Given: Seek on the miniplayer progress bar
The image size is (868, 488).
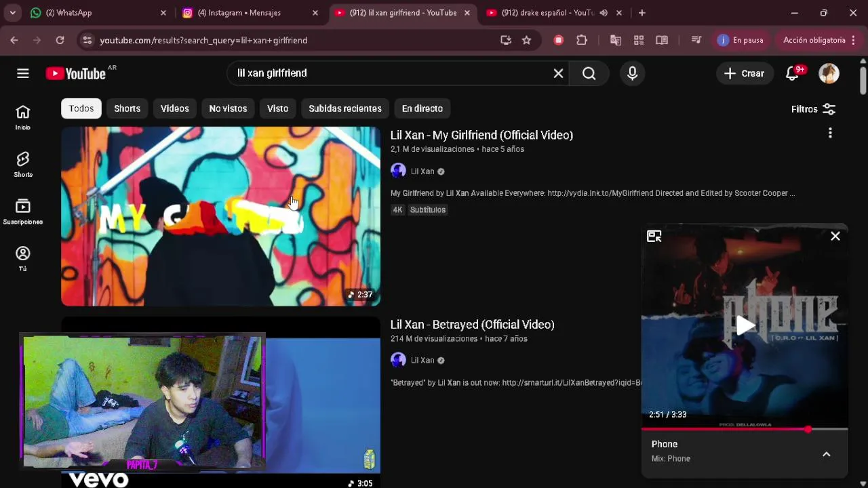Looking at the screenshot, I should pyautogui.click(x=745, y=429).
